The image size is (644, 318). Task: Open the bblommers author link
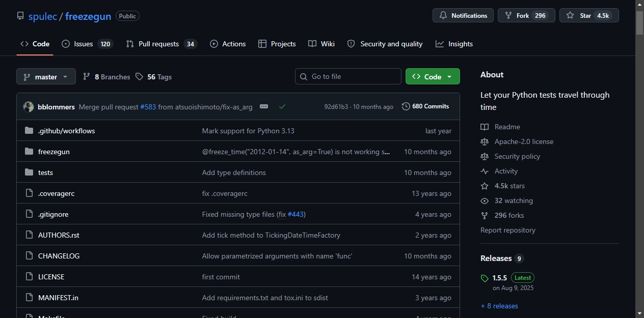pyautogui.click(x=56, y=107)
